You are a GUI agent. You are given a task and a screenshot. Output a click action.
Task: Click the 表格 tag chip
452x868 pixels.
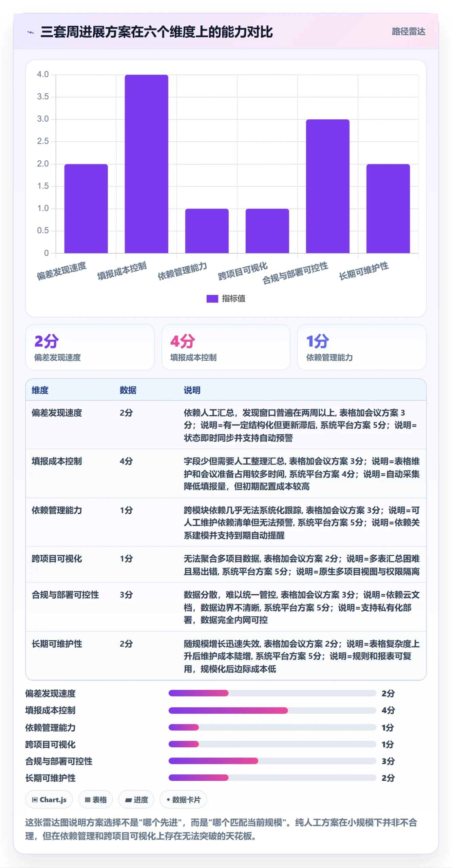(x=96, y=800)
